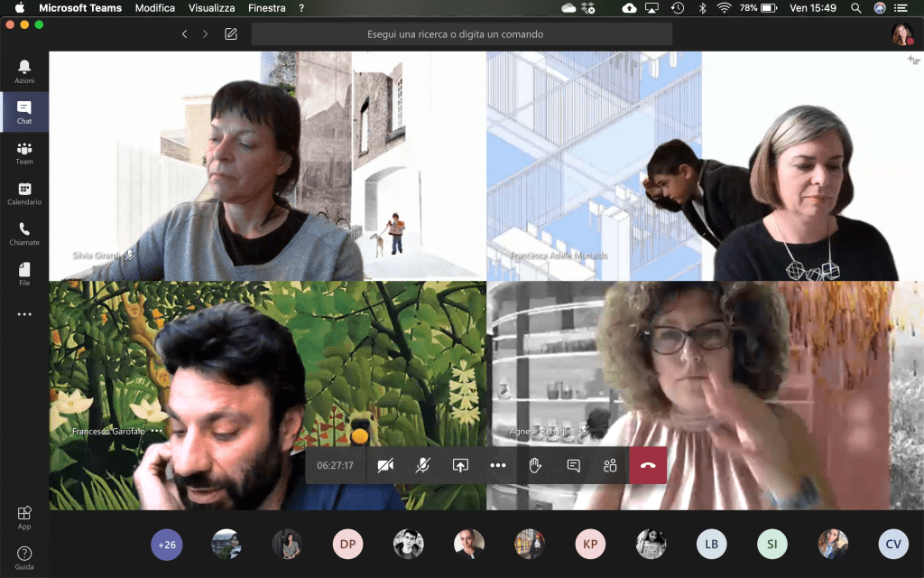Toggle the camera on or off

[385, 466]
